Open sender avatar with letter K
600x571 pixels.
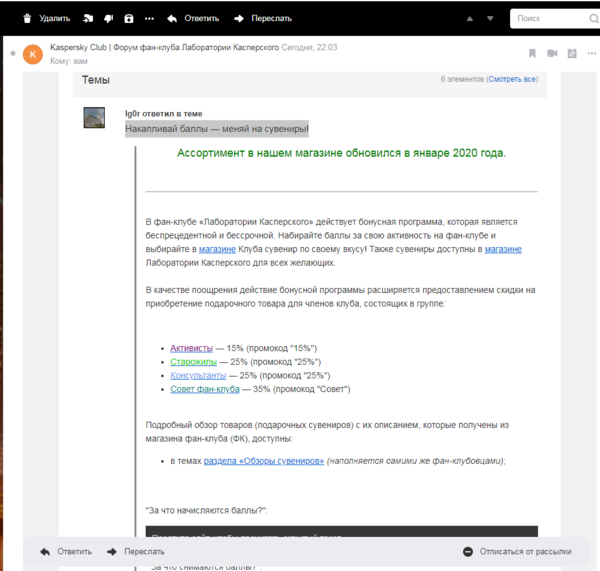33,54
